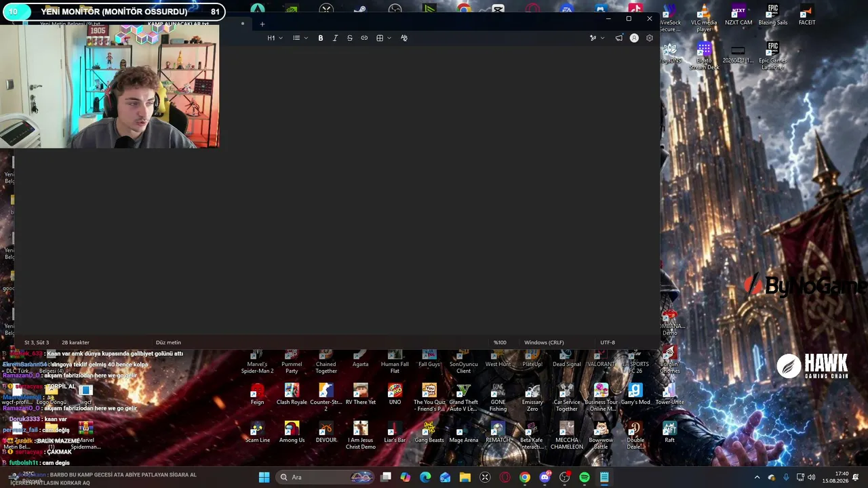Select the Feign desktop shortcut
This screenshot has height=488, width=868.
(257, 394)
